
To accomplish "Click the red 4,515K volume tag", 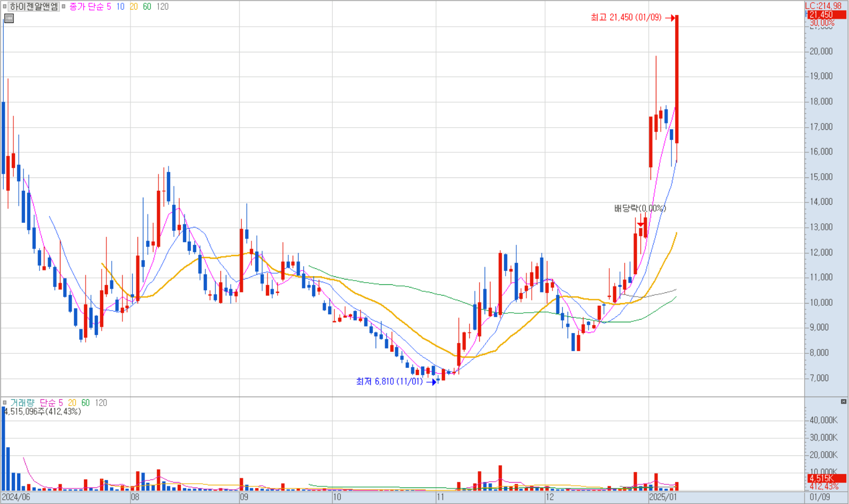I will 827,478.
